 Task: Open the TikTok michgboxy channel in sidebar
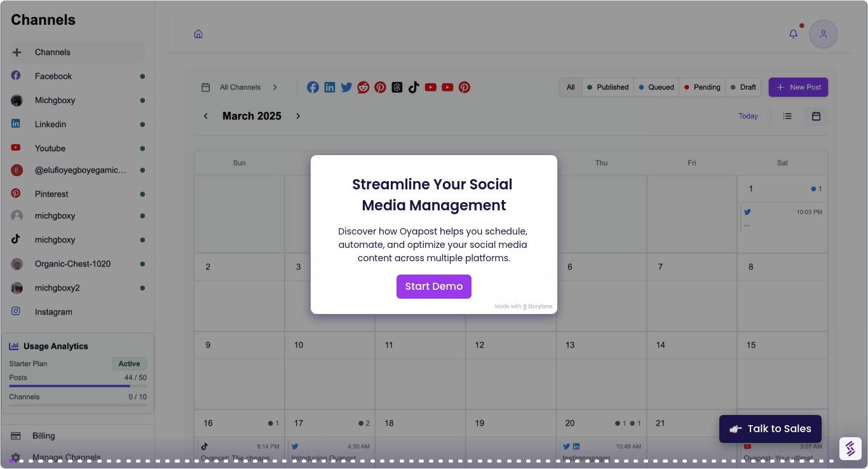(77, 240)
